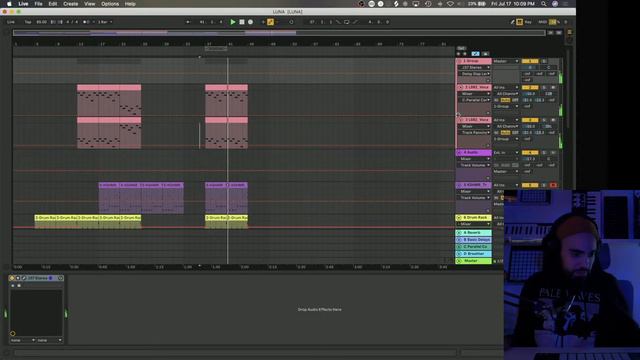Image resolution: width=640 pixels, height=360 pixels.
Task: Click the clock showing Fri Jul 17 10:09 PM
Action: tap(513, 4)
